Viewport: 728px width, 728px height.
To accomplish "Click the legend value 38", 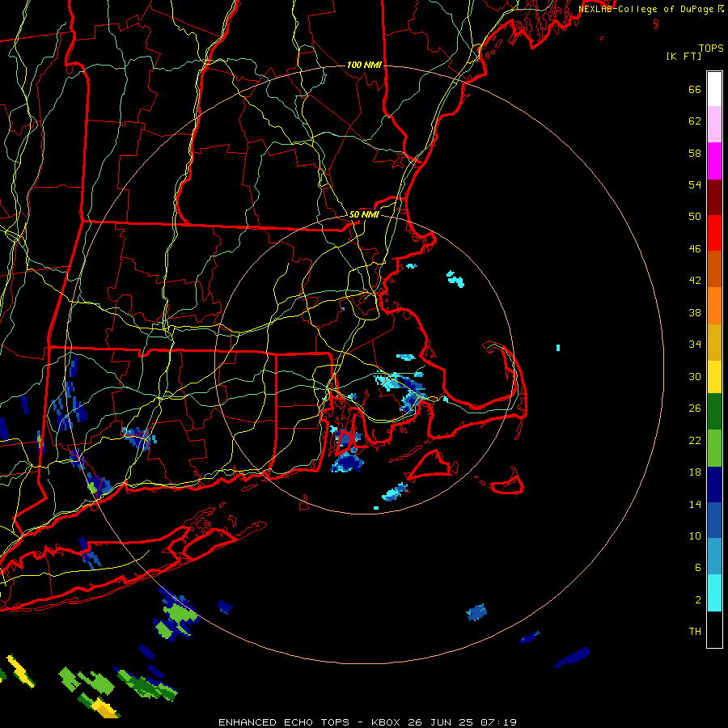I will coord(695,313).
